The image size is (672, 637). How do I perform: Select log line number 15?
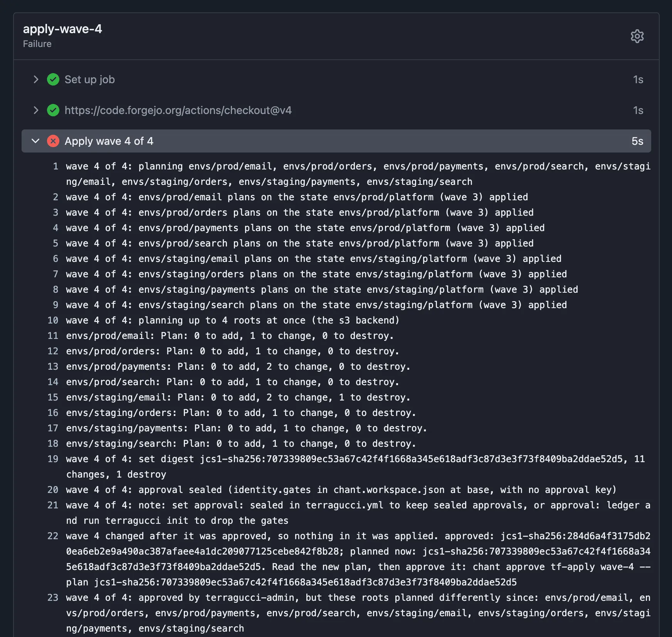tap(53, 397)
